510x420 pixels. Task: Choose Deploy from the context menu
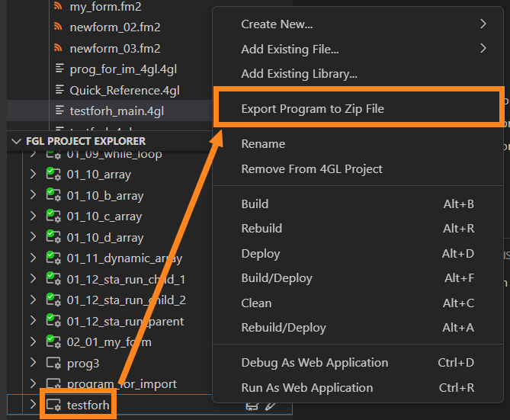pyautogui.click(x=358, y=253)
